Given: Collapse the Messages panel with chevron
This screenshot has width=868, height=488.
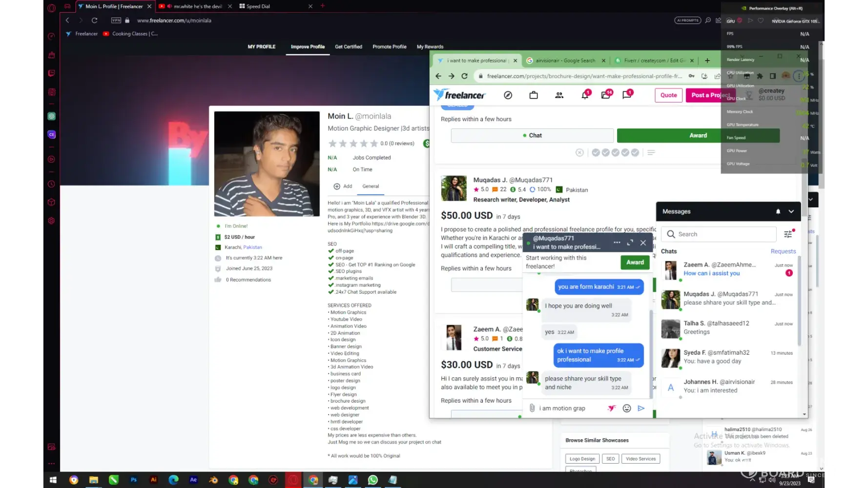Looking at the screenshot, I should [791, 211].
